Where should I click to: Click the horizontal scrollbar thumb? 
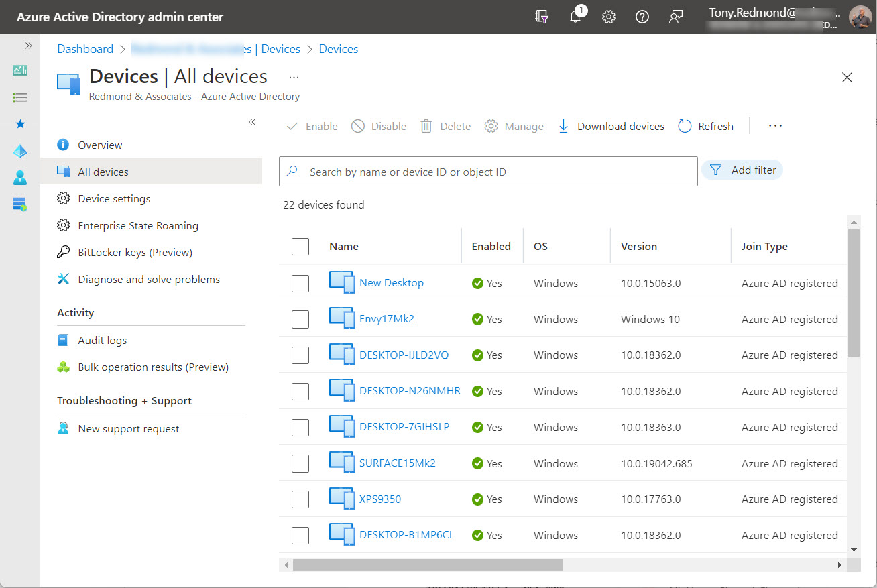428,565
